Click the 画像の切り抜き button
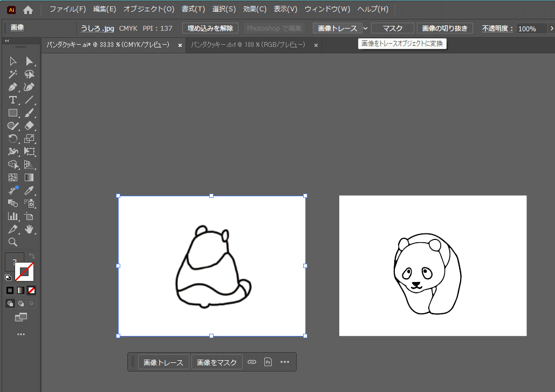 tap(444, 28)
